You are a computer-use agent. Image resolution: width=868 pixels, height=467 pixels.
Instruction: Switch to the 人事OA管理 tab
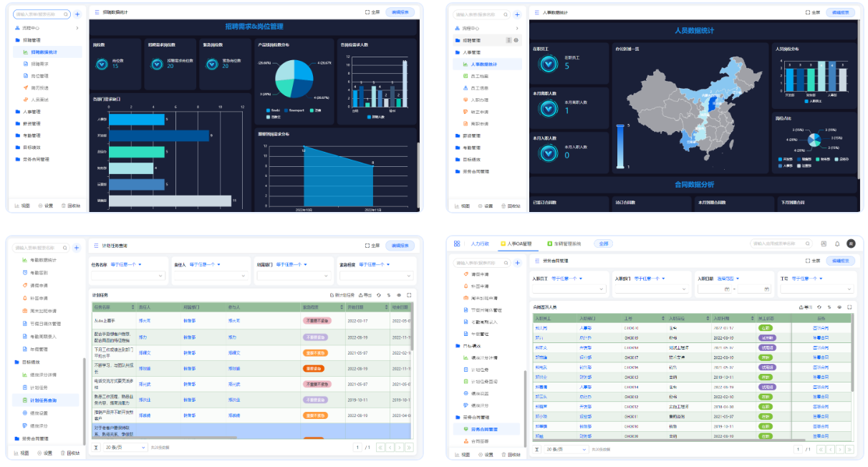coord(516,244)
